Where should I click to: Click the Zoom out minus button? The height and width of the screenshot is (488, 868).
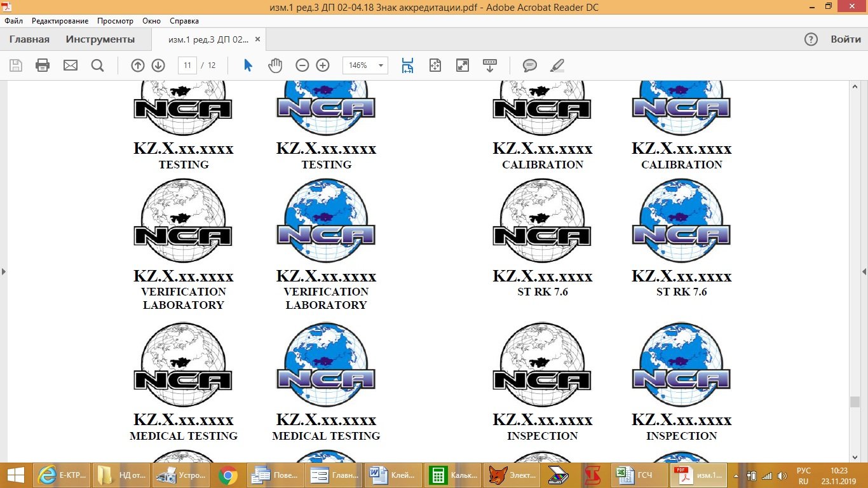coord(302,65)
